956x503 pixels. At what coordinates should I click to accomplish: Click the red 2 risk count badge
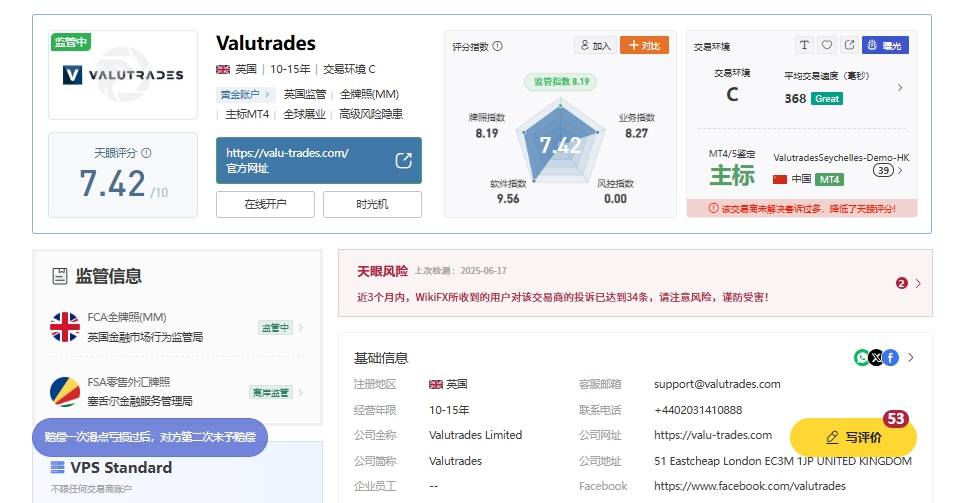[x=902, y=283]
